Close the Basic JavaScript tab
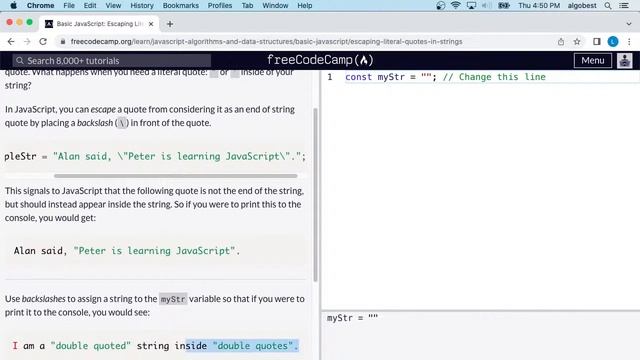The height and width of the screenshot is (360, 640). (151, 24)
